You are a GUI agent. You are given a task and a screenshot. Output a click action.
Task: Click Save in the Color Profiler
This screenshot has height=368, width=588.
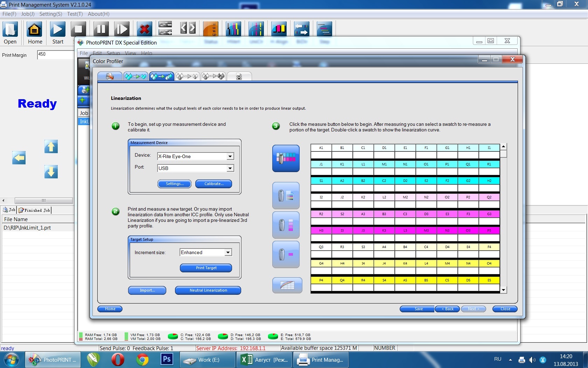click(x=417, y=309)
